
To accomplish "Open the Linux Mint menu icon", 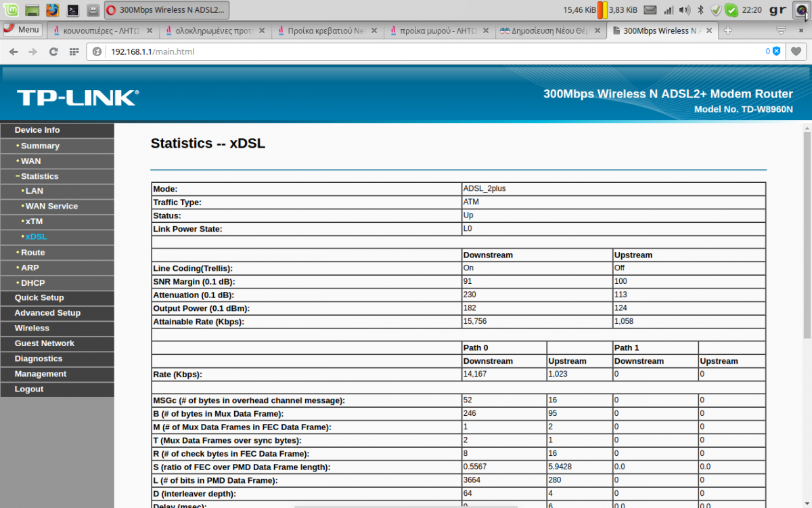I will pyautogui.click(x=10, y=10).
